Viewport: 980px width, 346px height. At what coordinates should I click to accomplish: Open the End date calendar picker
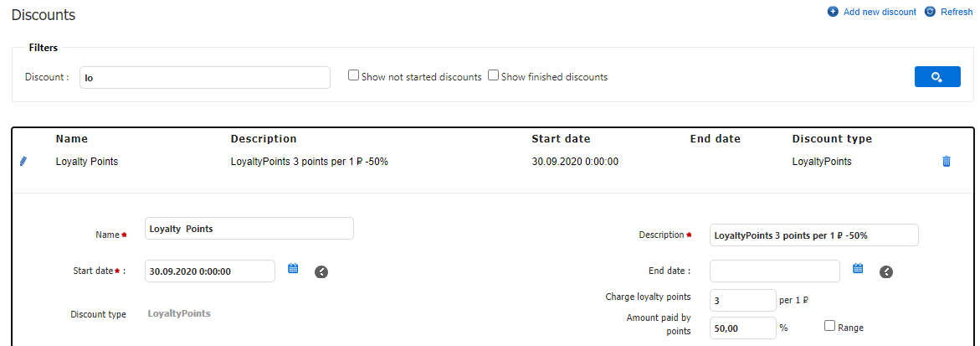pos(858,269)
